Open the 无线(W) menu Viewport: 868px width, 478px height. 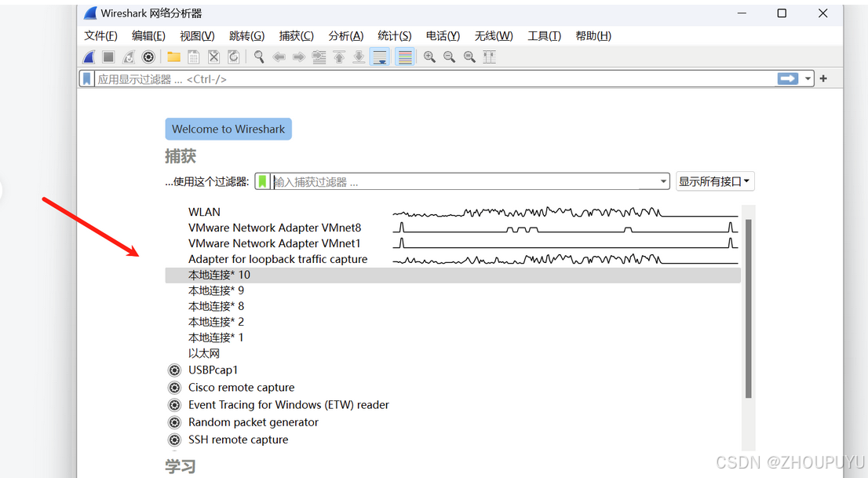(494, 36)
